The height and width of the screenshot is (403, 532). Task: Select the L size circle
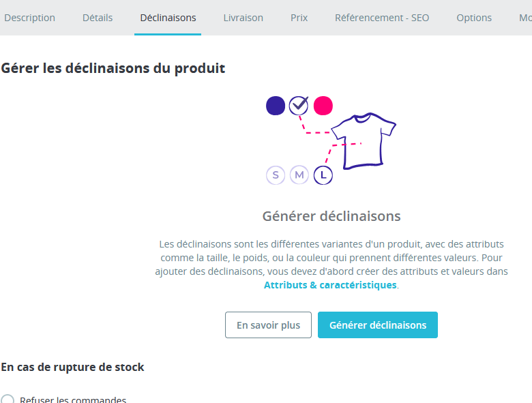[323, 175]
